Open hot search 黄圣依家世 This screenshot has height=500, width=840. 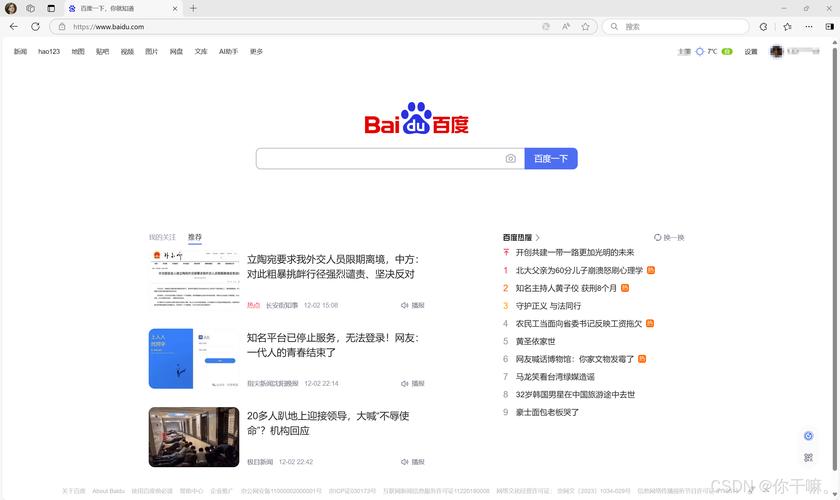535,341
